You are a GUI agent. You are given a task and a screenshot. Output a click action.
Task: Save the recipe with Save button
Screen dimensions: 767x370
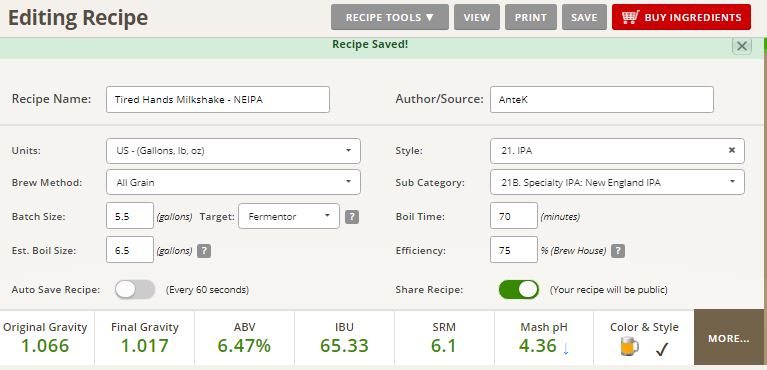[x=585, y=18]
